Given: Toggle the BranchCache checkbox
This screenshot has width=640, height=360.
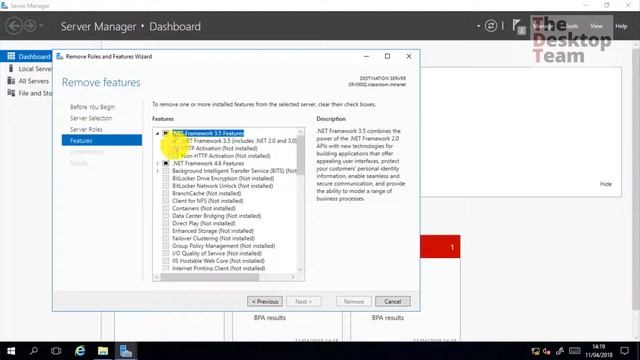Looking at the screenshot, I should [166, 193].
